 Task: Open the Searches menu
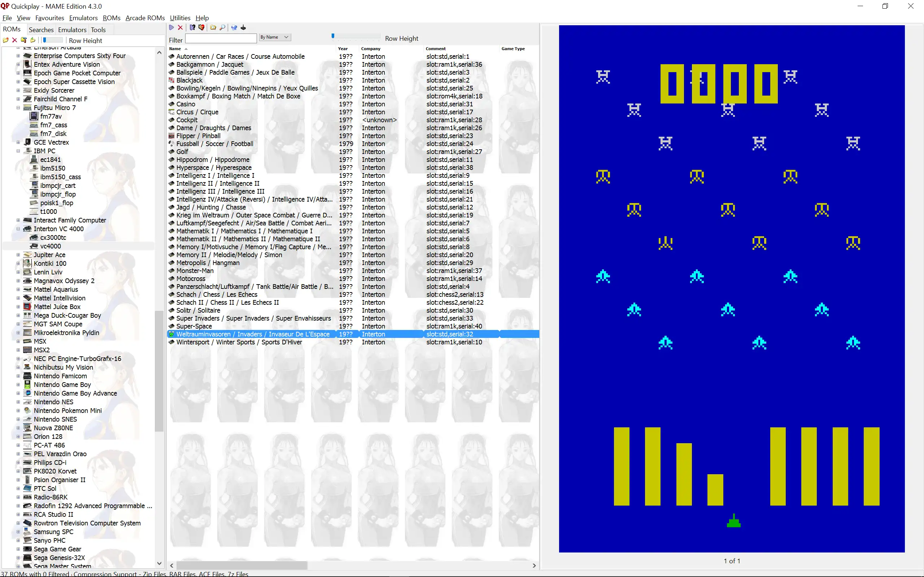[40, 28]
